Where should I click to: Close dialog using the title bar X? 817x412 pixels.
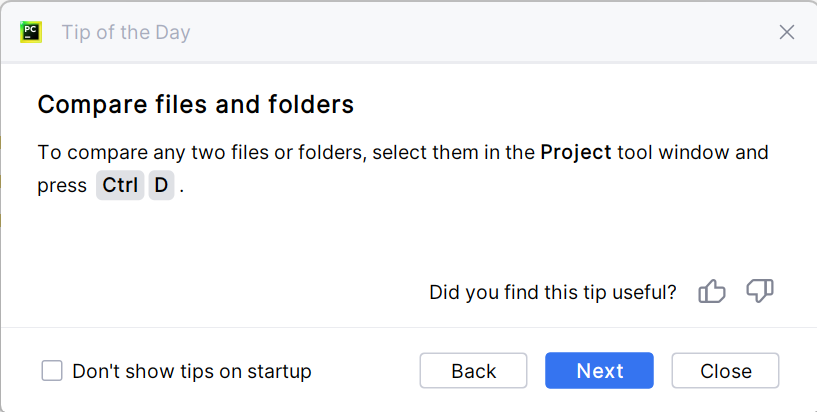point(787,32)
